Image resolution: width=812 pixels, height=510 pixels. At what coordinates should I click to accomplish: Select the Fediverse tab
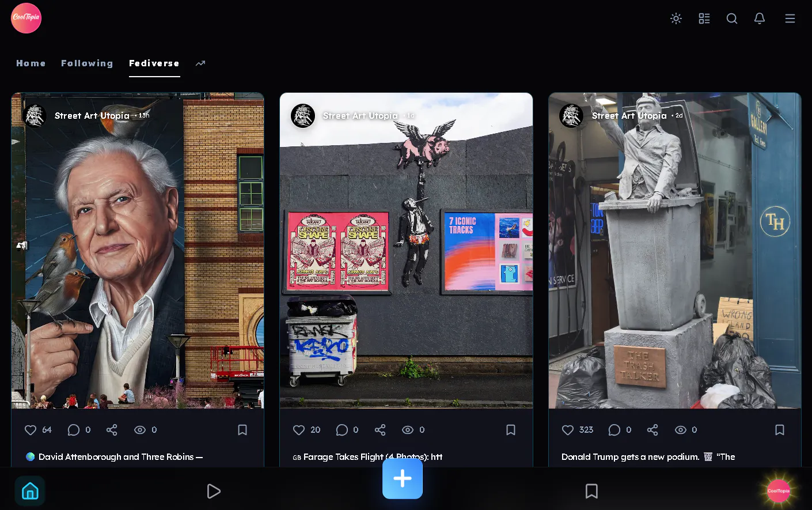[154, 63]
